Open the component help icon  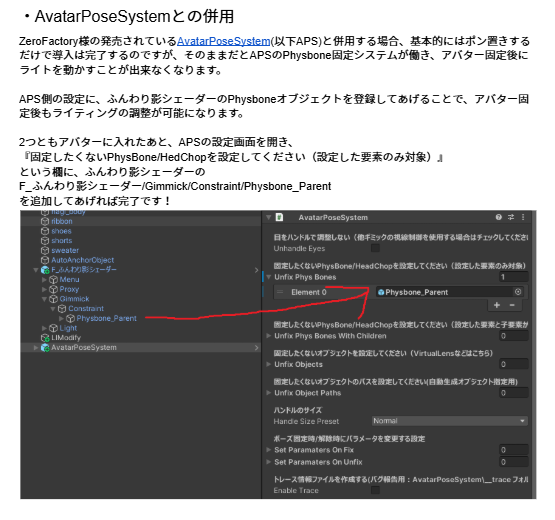click(x=499, y=217)
